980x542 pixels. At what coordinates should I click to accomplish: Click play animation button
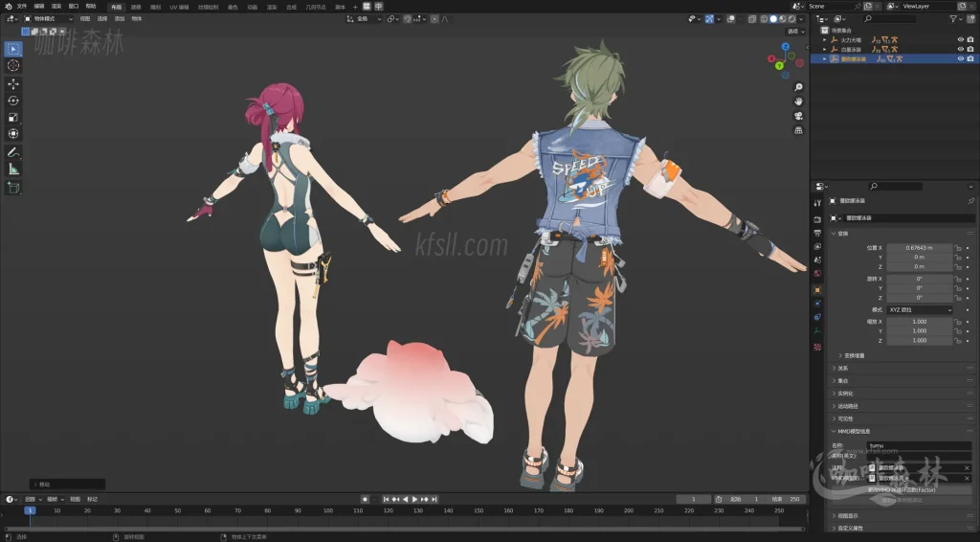[413, 500]
